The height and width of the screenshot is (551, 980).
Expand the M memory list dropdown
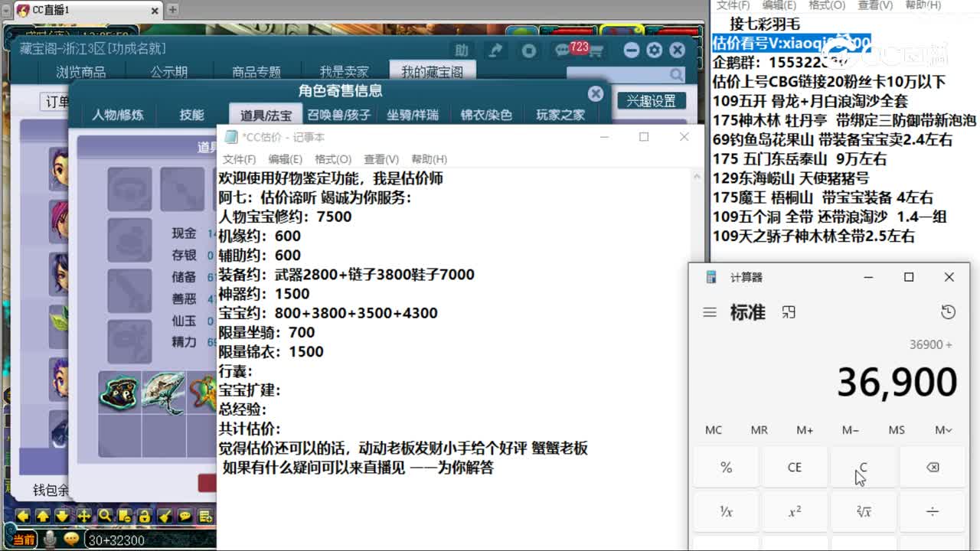(x=943, y=430)
